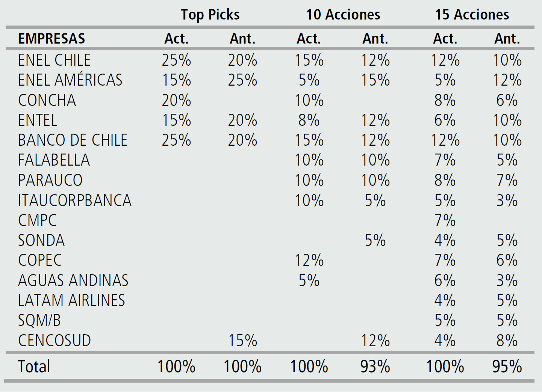Click the CENCOSUD company name

[55, 341]
